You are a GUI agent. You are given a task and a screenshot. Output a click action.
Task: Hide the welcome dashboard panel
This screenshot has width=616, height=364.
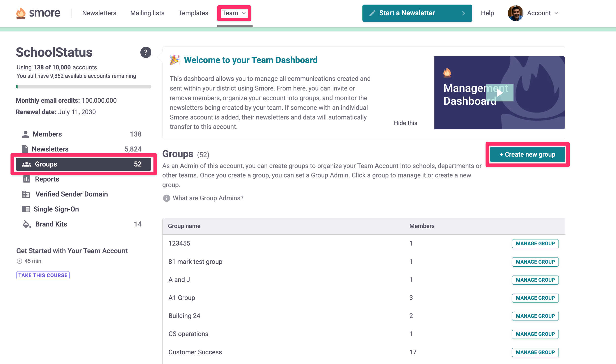coord(405,123)
